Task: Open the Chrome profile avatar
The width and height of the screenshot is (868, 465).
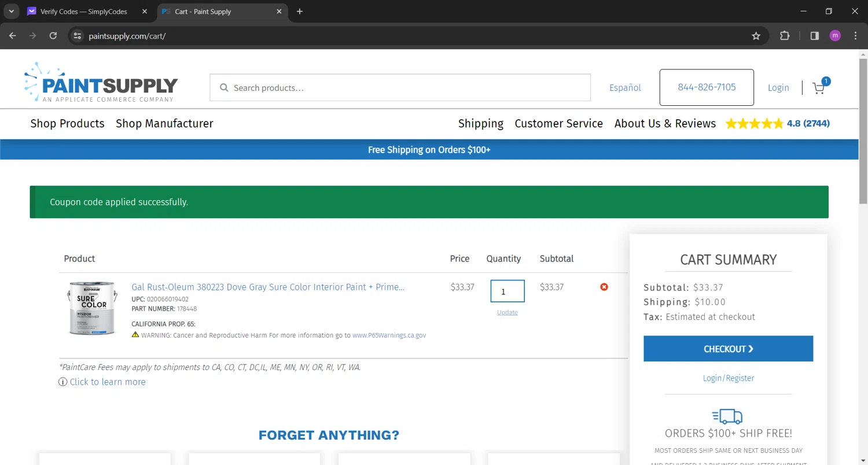Action: click(x=835, y=36)
